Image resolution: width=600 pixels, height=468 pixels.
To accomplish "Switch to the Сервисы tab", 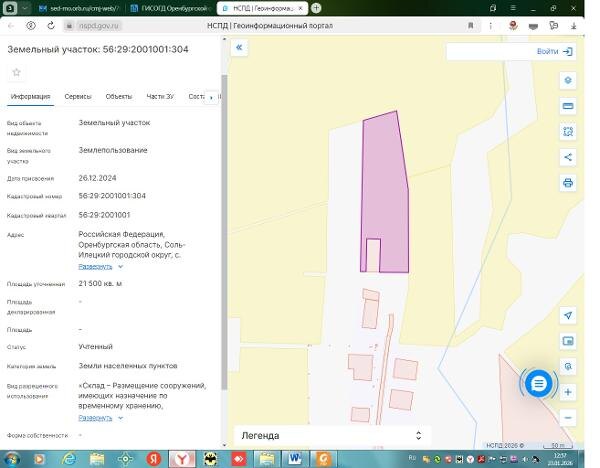I will point(78,96).
